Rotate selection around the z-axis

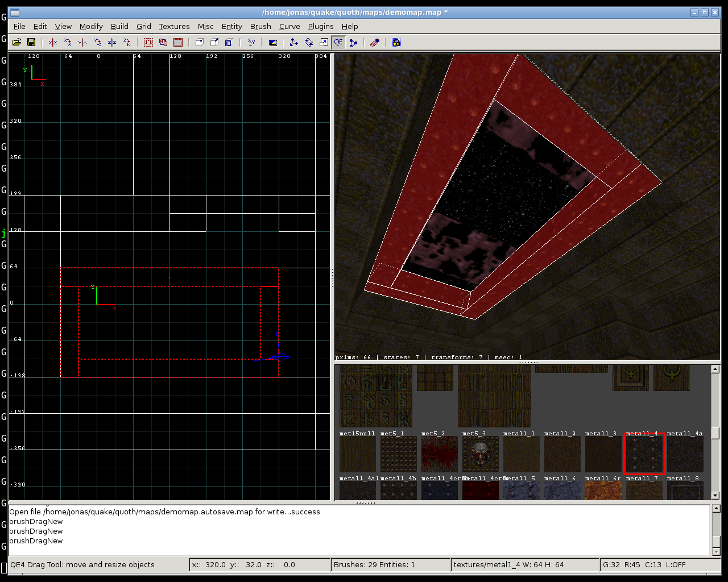click(x=127, y=42)
